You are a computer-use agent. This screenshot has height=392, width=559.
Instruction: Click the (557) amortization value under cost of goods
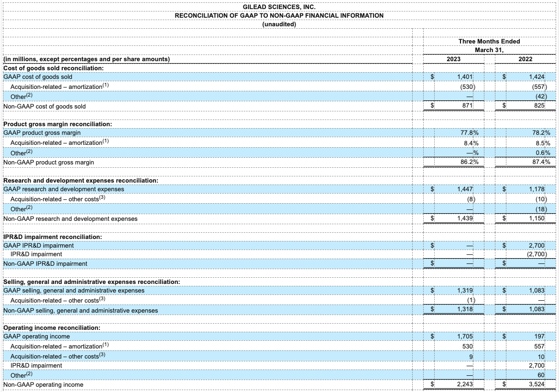(539, 87)
